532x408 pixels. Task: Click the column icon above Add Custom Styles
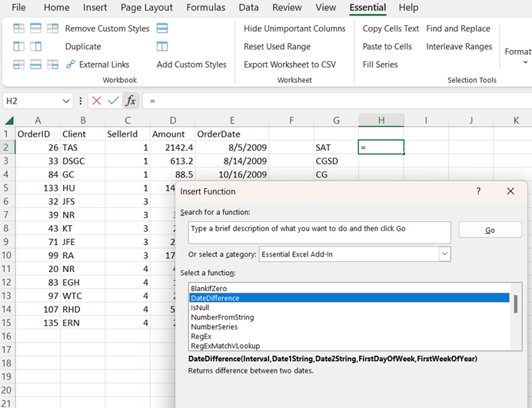tap(162, 46)
